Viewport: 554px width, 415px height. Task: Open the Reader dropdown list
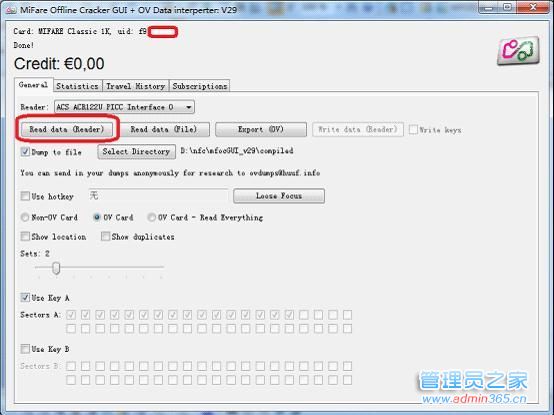coord(124,107)
